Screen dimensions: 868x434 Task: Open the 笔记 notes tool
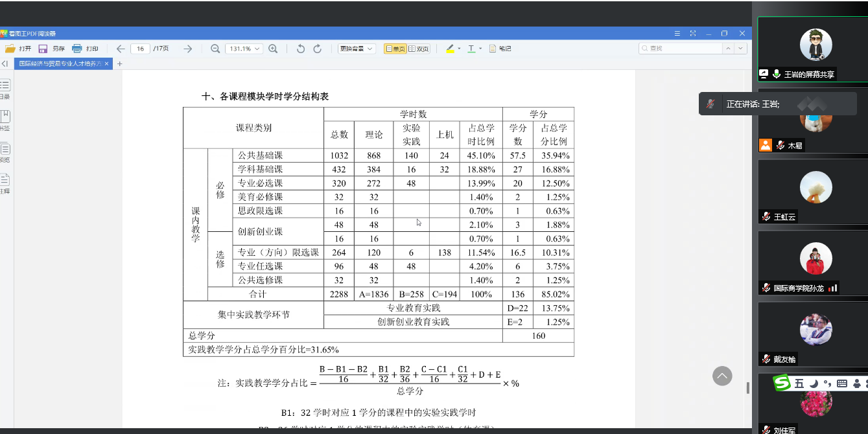point(500,49)
